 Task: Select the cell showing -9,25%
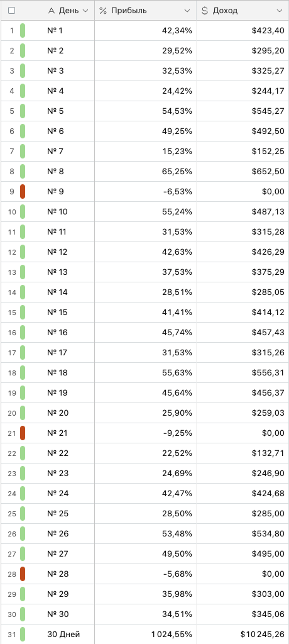click(x=145, y=433)
